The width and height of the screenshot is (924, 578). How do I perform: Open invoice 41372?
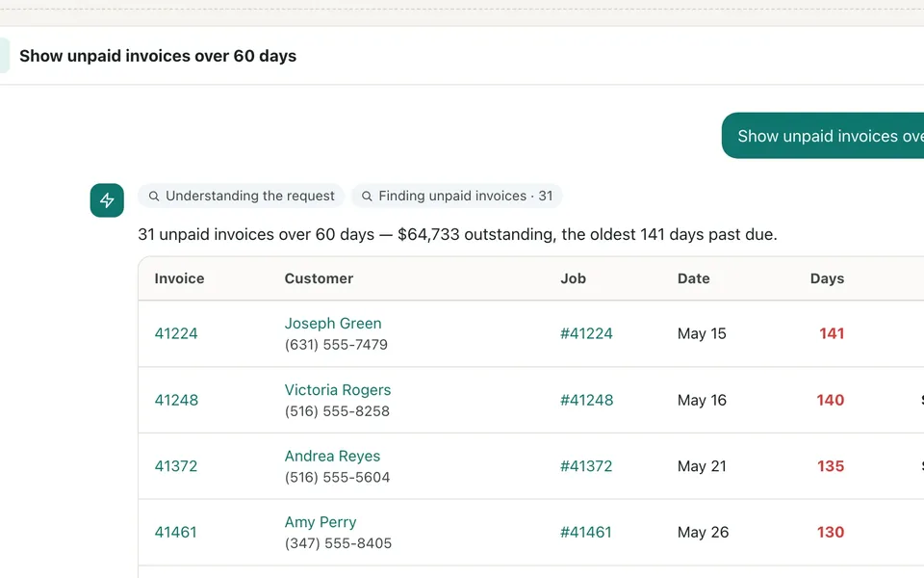pyautogui.click(x=175, y=466)
